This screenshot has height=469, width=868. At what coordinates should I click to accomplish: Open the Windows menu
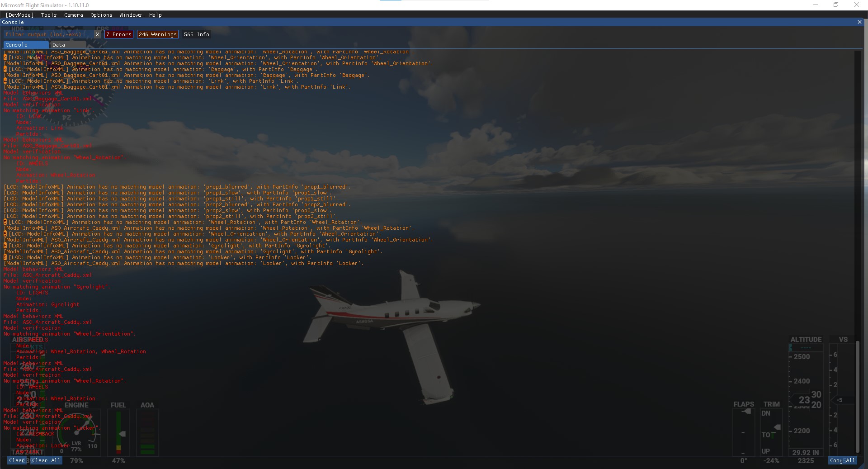coord(131,15)
